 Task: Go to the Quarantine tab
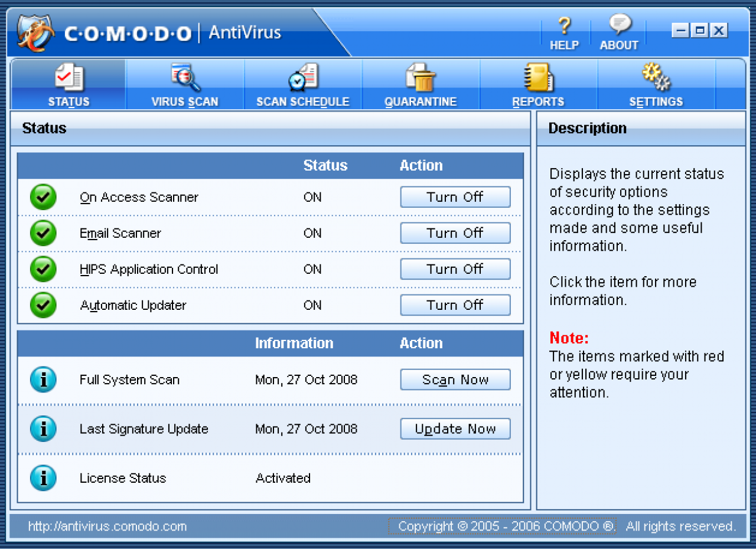pos(421,84)
